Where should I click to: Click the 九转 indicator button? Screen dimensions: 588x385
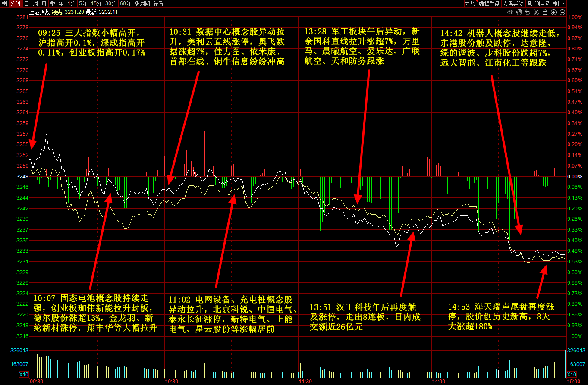pos(470,3)
